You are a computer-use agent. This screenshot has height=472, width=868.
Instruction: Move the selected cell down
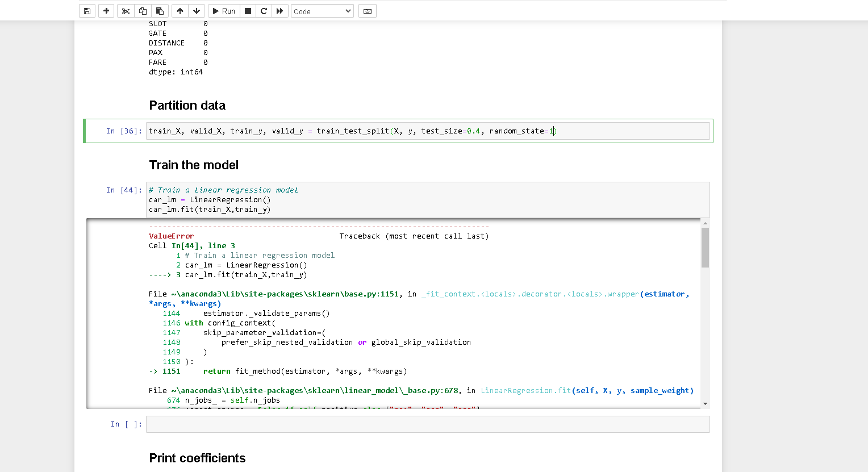pos(197,11)
